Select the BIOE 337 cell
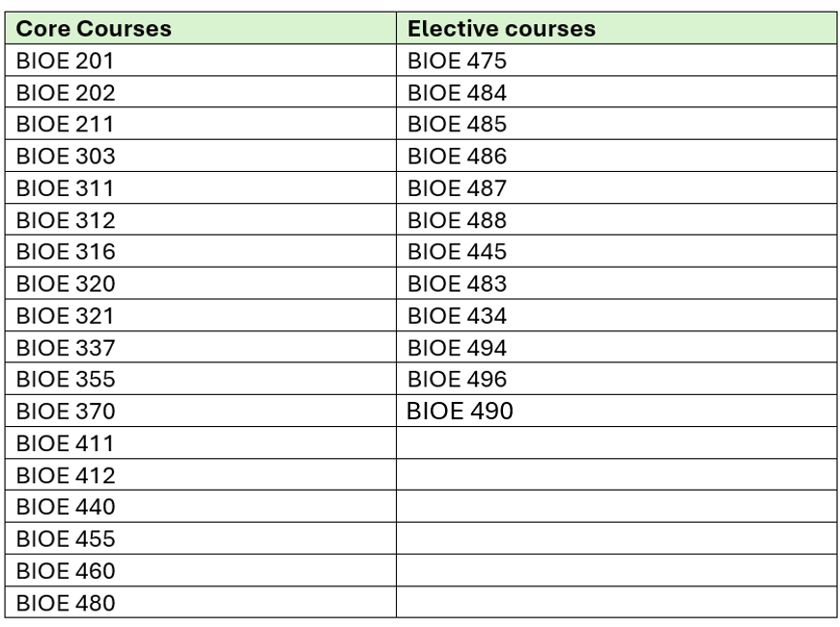 [201, 347]
